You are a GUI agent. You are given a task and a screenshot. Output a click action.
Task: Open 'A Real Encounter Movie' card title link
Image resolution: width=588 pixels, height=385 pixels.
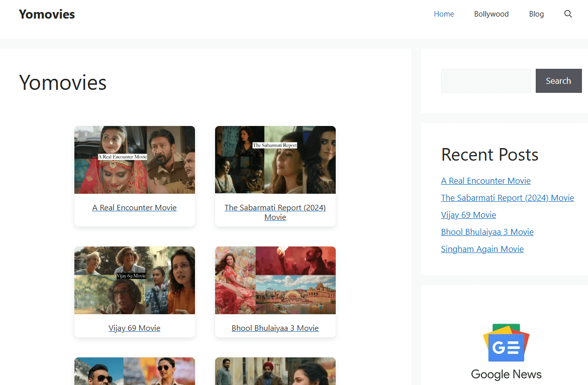pos(134,207)
